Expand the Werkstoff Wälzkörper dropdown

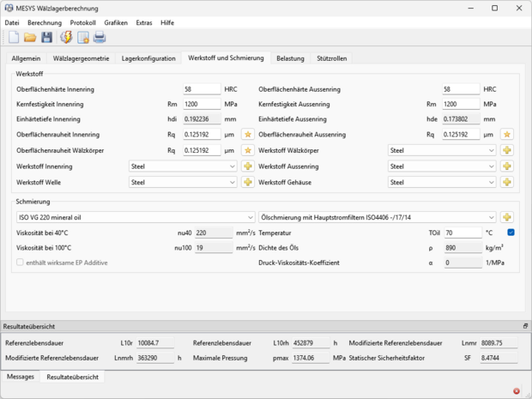[442, 150]
